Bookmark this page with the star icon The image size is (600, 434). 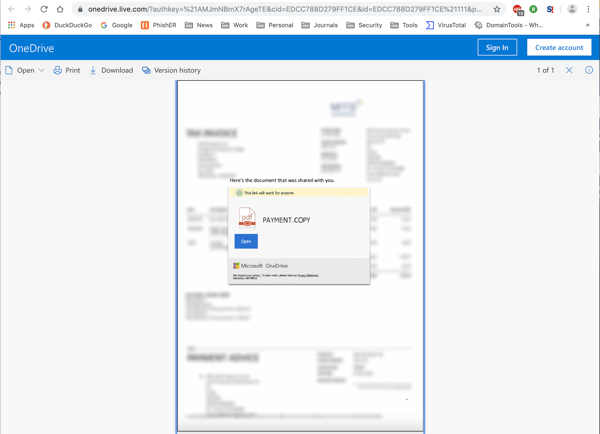point(497,9)
